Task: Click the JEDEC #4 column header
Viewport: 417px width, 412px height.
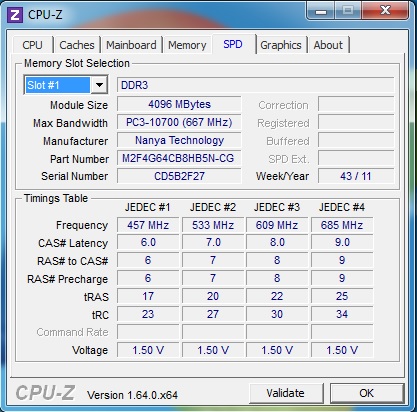Action: [342, 207]
